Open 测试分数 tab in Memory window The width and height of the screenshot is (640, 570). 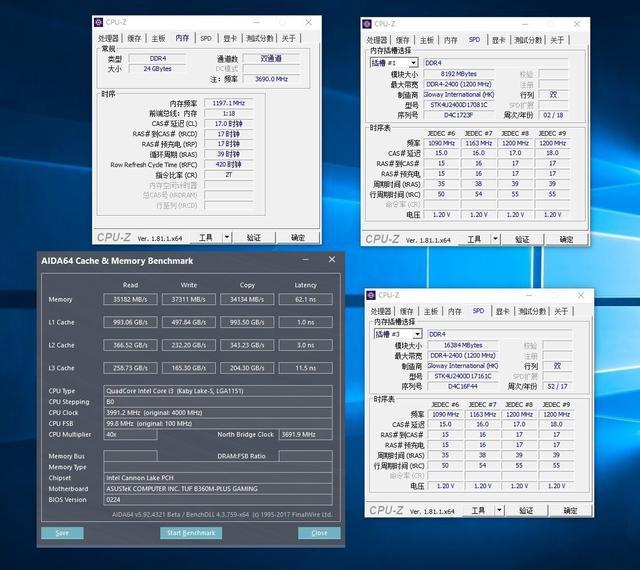(259, 38)
